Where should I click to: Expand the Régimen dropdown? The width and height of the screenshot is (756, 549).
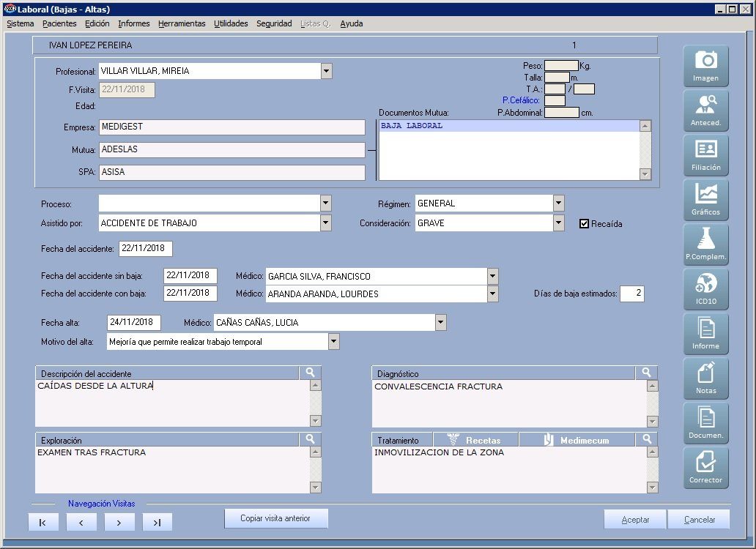click(559, 203)
